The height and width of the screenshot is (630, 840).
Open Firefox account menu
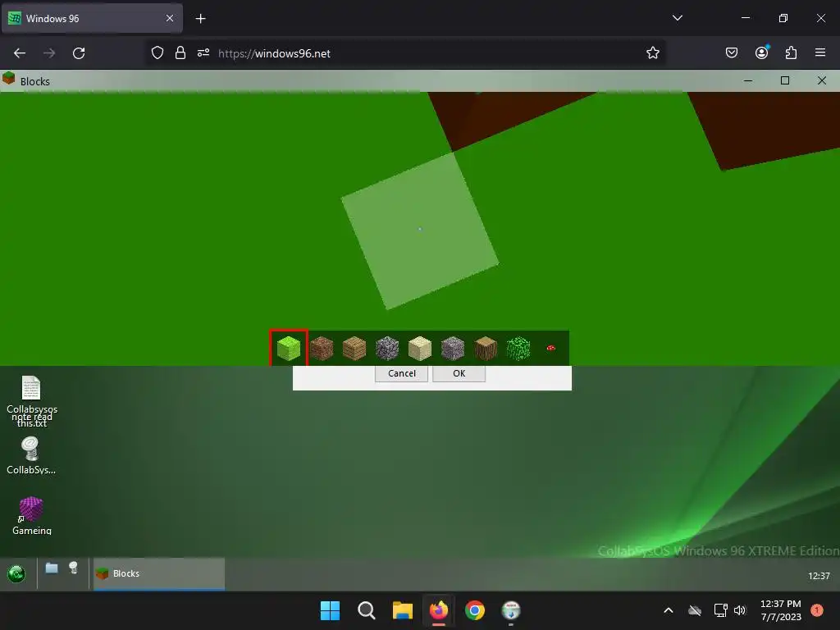[761, 53]
